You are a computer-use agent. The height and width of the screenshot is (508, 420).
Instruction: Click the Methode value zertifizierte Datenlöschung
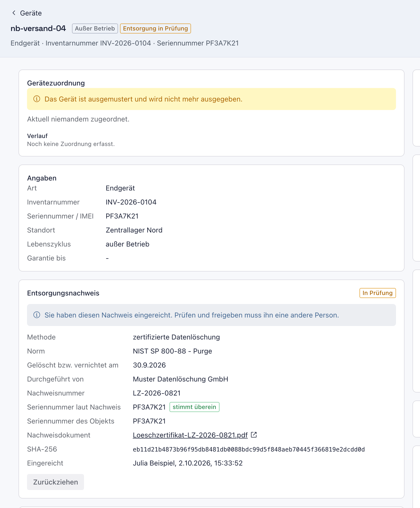tap(176, 337)
